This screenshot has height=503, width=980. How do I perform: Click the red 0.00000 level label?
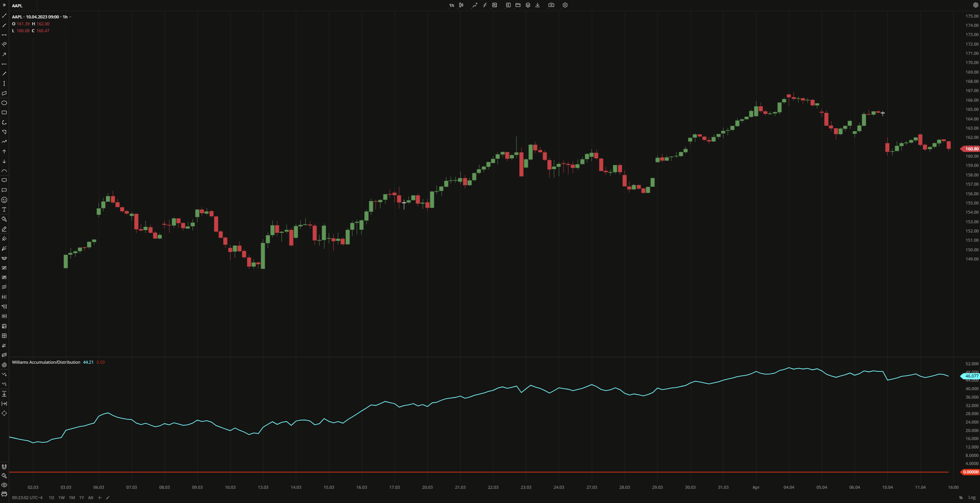970,472
